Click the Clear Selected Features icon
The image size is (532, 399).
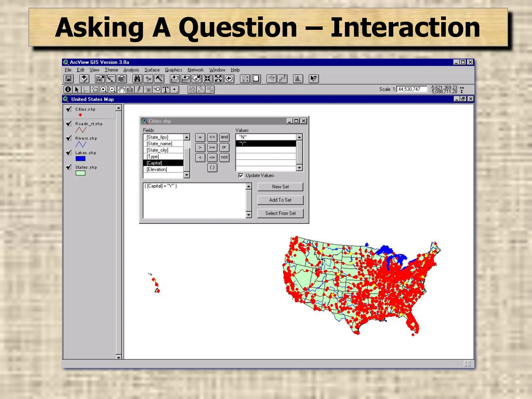(x=256, y=78)
